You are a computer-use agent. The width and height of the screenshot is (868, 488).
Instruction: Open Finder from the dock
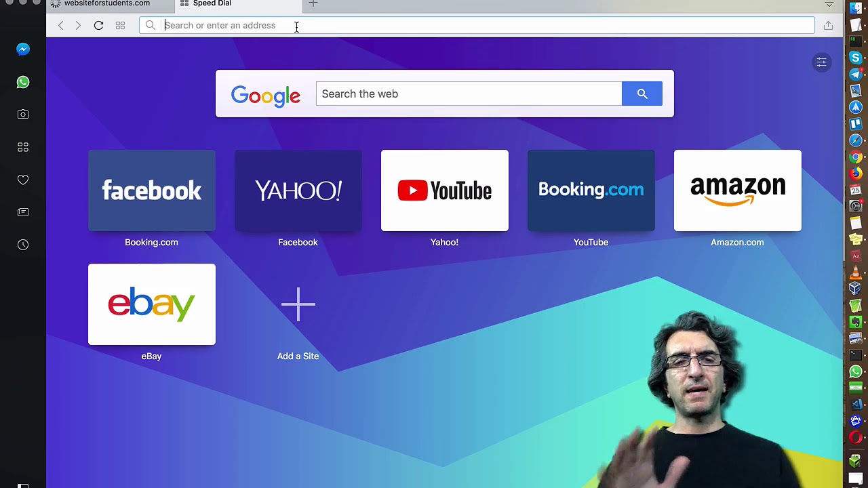coord(856,8)
